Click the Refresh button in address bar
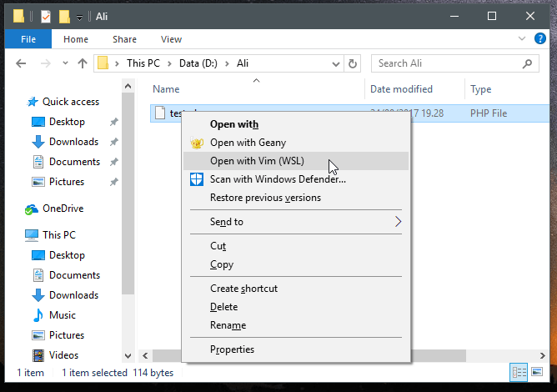The width and height of the screenshot is (557, 392). (x=353, y=63)
